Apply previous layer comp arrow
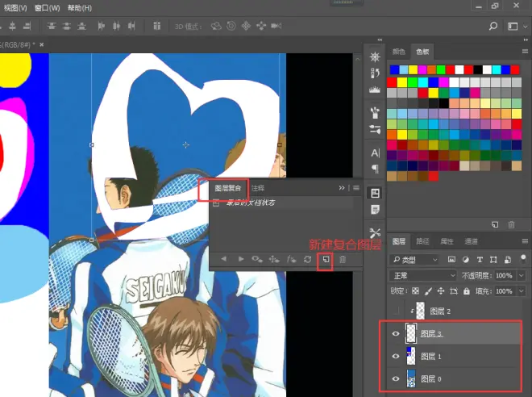The width and height of the screenshot is (532, 397). tap(223, 259)
